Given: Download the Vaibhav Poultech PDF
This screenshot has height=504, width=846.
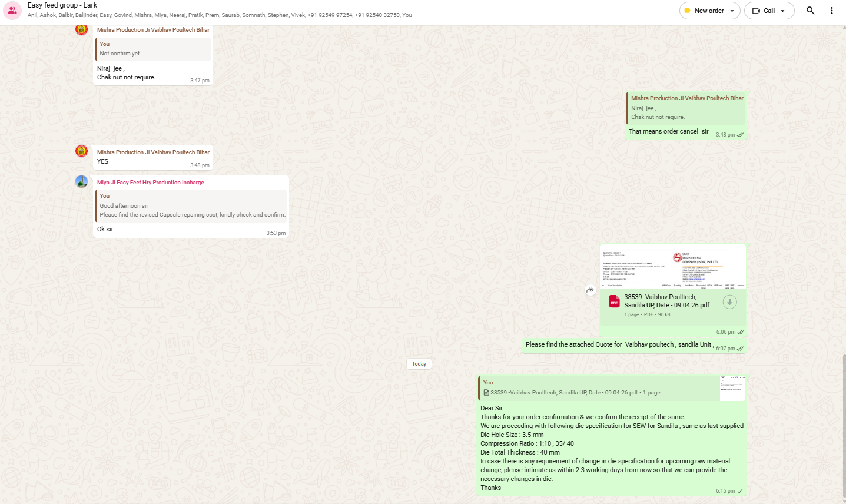Looking at the screenshot, I should point(729,302).
